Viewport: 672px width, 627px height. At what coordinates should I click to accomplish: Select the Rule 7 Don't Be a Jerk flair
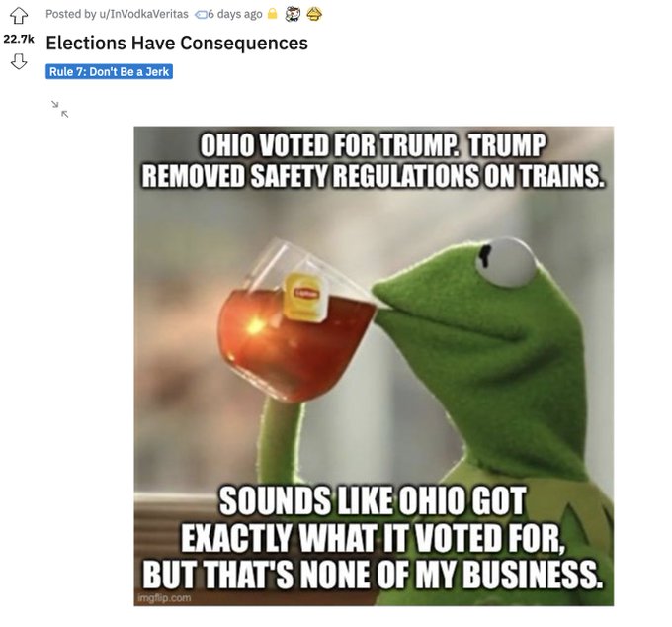[x=109, y=71]
